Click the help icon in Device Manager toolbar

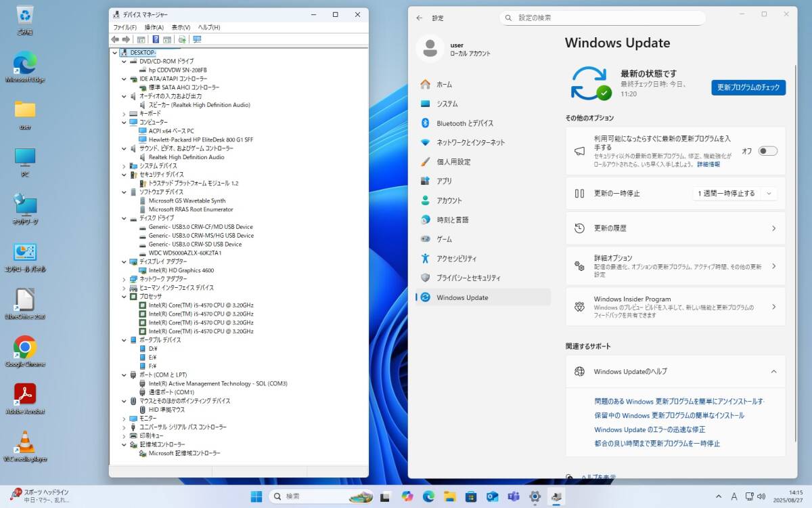(x=156, y=39)
